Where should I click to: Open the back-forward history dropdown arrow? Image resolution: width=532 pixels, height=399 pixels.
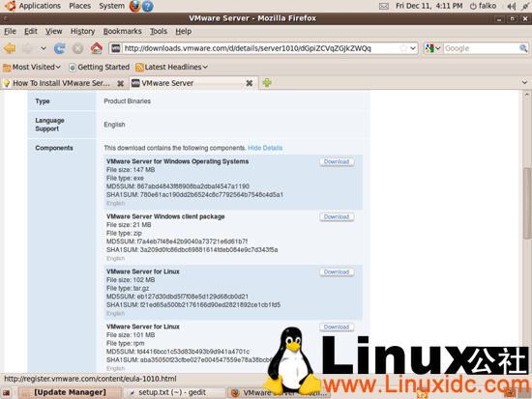point(44,48)
